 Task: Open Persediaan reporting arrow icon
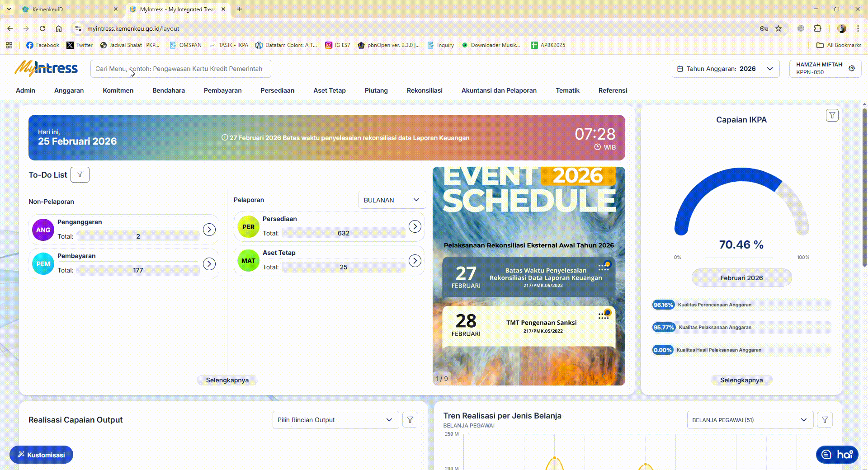[x=415, y=227]
